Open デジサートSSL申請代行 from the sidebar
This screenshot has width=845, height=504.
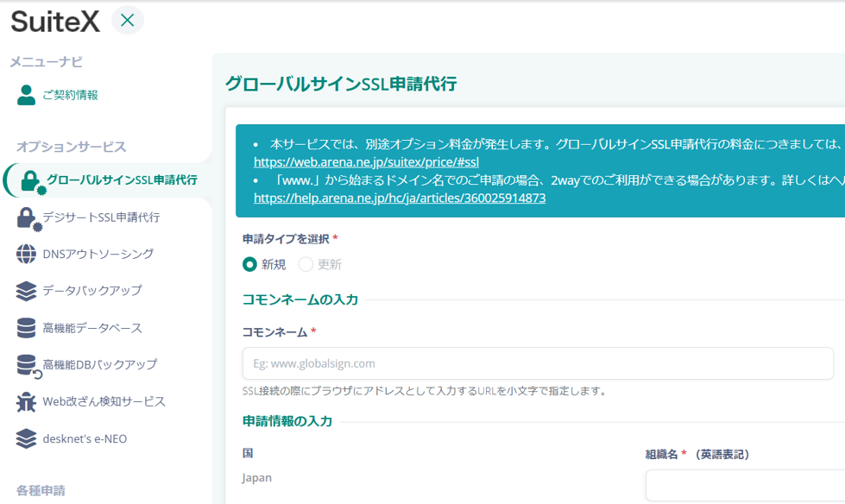(101, 217)
